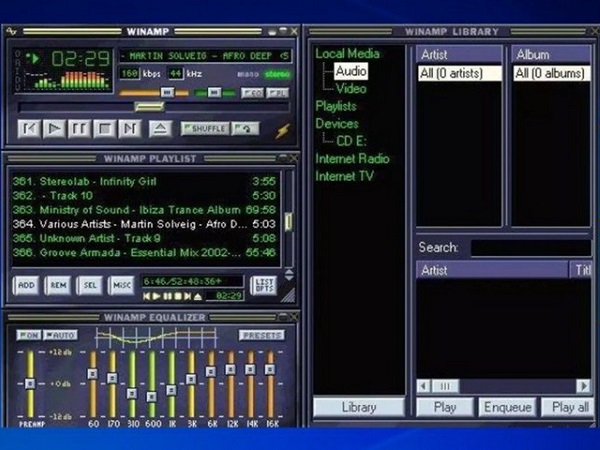Viewport: 600px width, 450px height.
Task: Select Playlists in library tree
Action: (x=336, y=106)
